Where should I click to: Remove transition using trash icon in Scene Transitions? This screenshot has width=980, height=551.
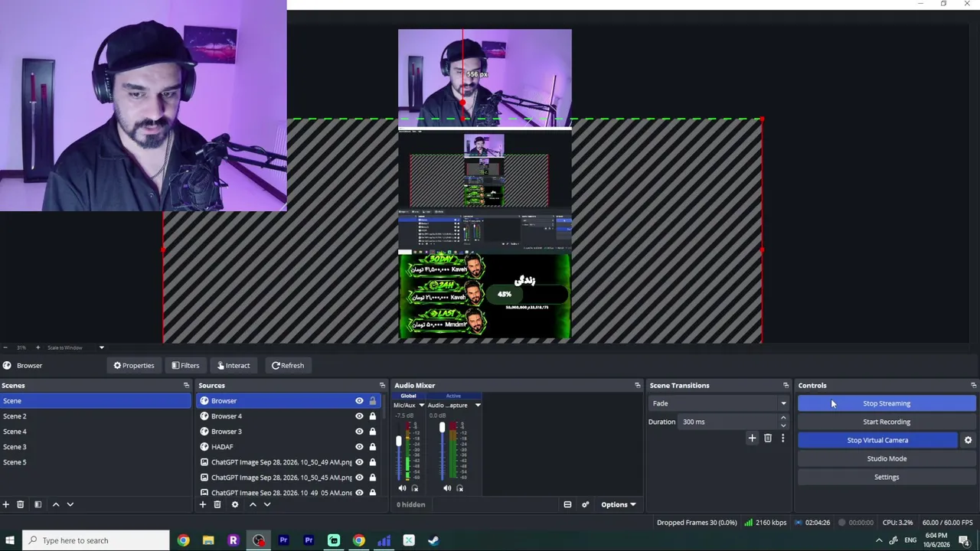pos(768,439)
